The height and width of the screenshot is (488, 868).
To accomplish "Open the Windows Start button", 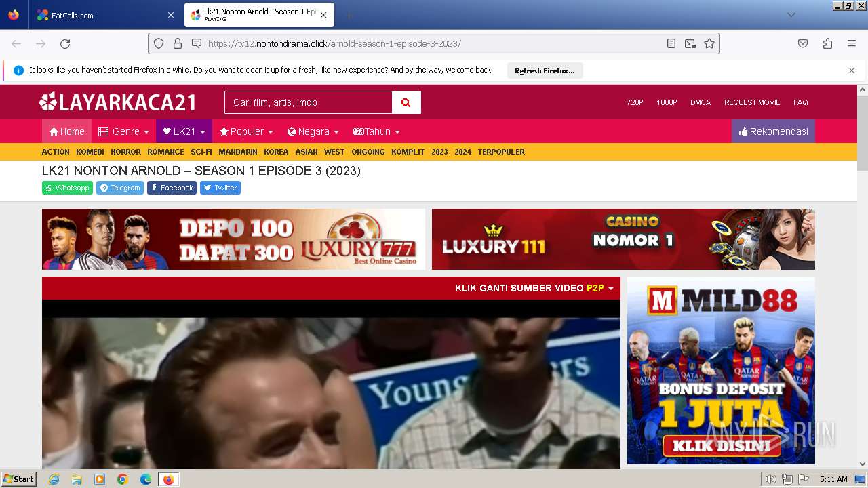I will click(x=18, y=479).
